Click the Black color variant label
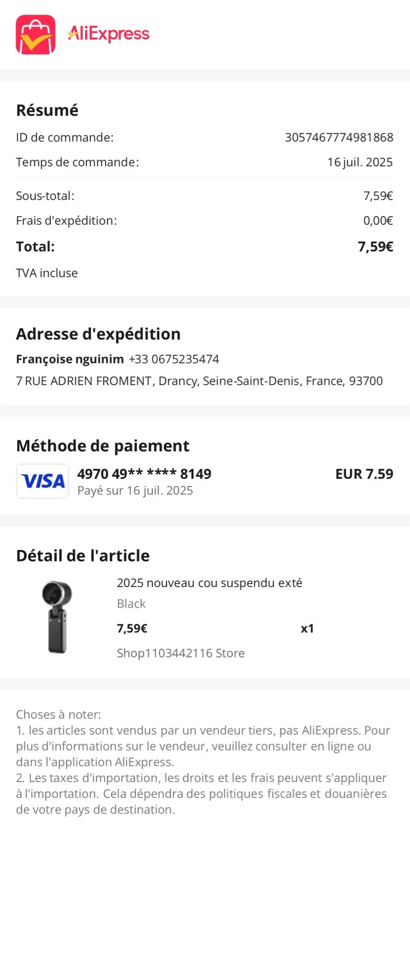Viewport: 410px width, 980px height. click(x=131, y=604)
